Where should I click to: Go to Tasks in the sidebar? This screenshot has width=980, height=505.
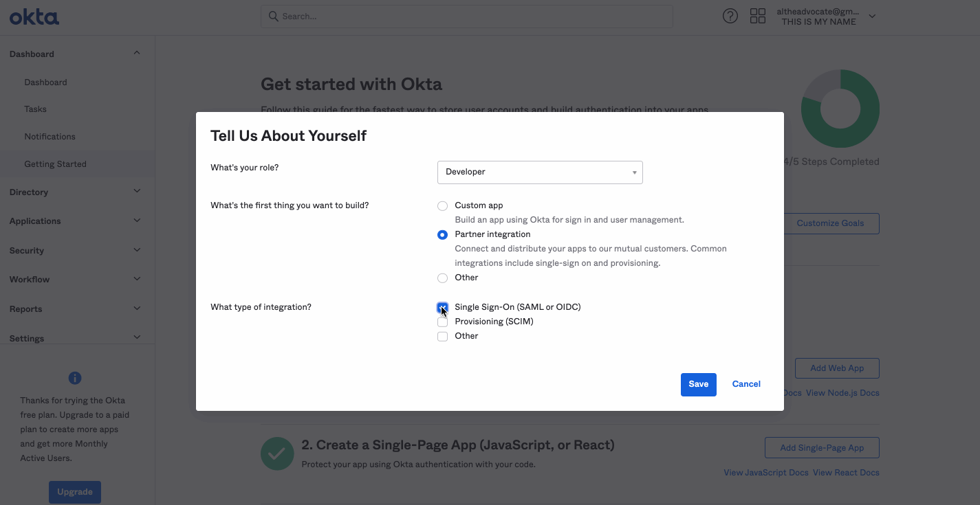coord(35,109)
